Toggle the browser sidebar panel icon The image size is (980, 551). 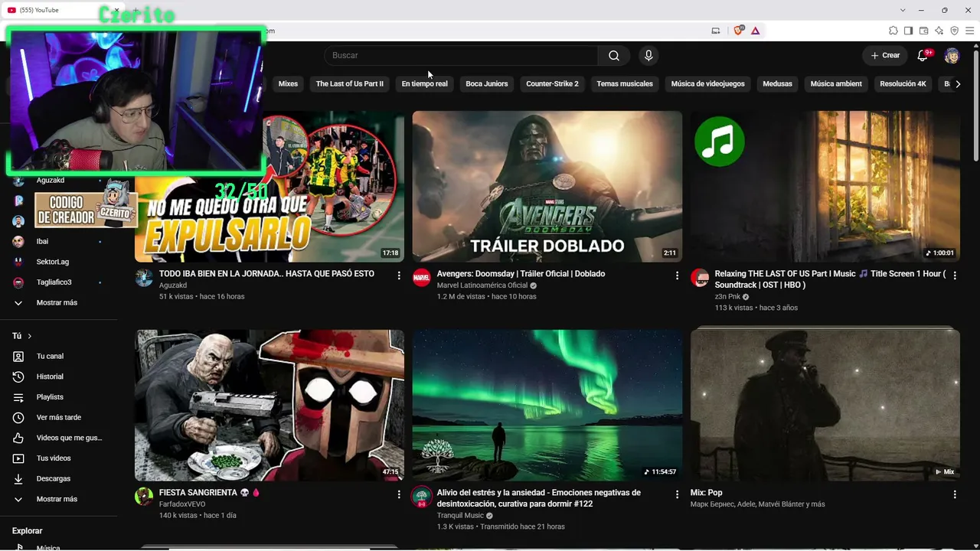click(908, 31)
